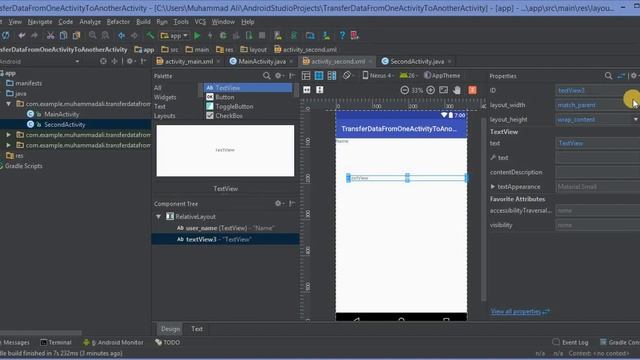The width and height of the screenshot is (640, 360).
Task: Click the Sync project icon in toolbar
Action: (5, 36)
